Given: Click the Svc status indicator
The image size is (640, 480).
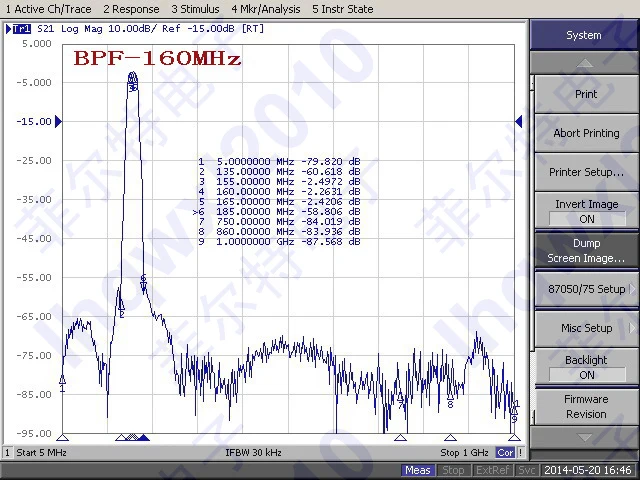Looking at the screenshot, I should coord(527,470).
